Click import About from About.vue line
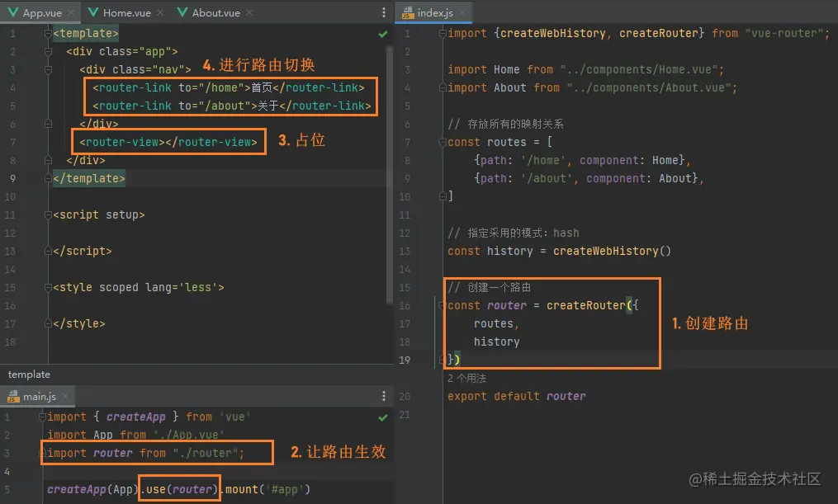838x504 pixels. point(592,87)
